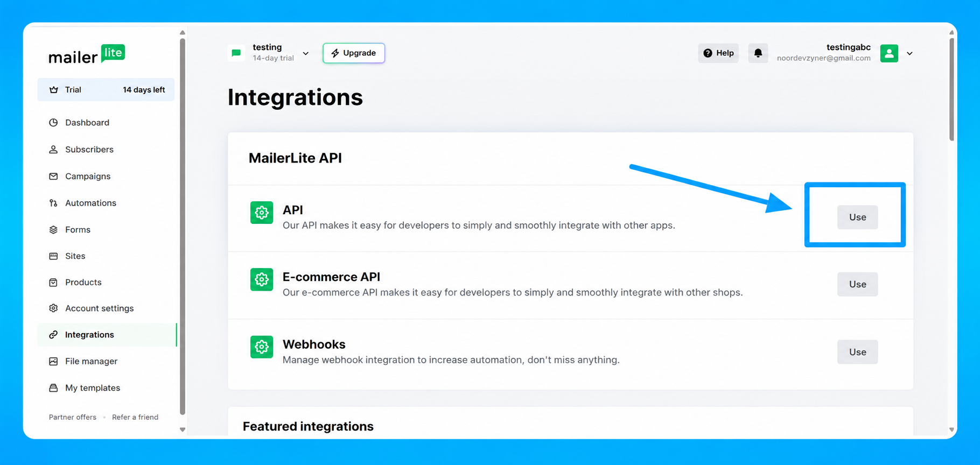Click the sidebar scrollbar up arrow
The width and height of the screenshot is (980, 465).
pyautogui.click(x=183, y=33)
